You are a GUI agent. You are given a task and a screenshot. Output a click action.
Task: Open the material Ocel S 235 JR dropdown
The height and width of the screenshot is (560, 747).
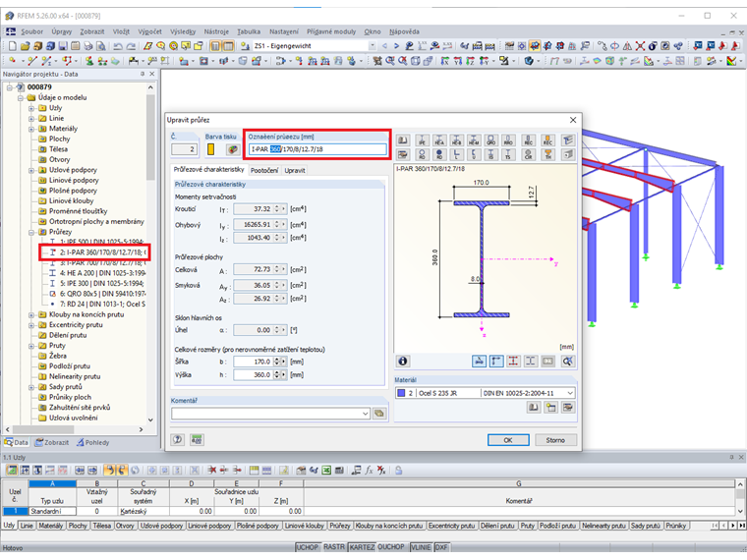click(570, 393)
